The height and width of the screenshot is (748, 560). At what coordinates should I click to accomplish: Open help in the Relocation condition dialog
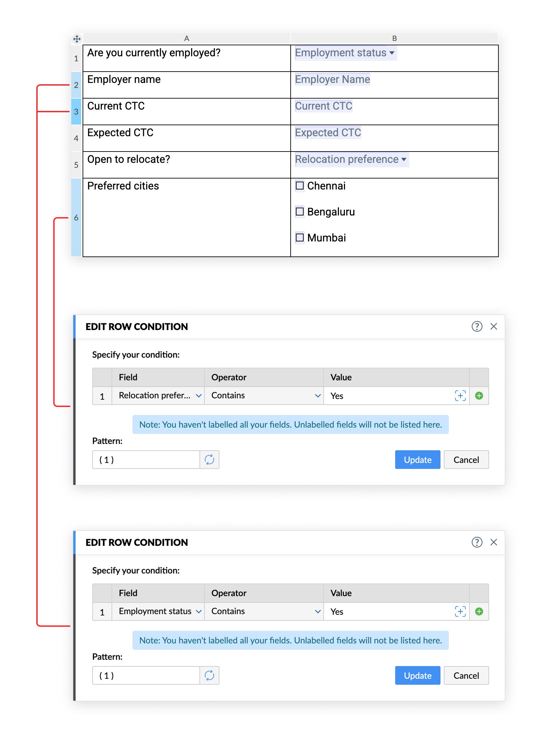tap(476, 326)
